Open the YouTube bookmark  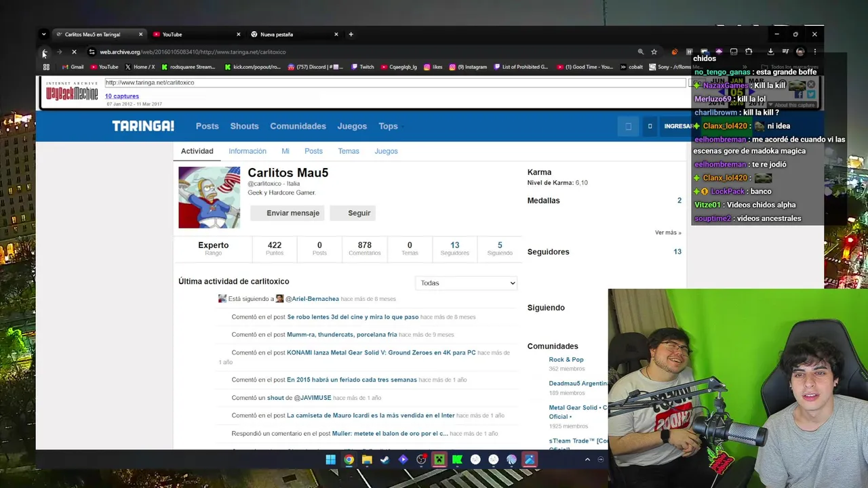[x=104, y=67]
